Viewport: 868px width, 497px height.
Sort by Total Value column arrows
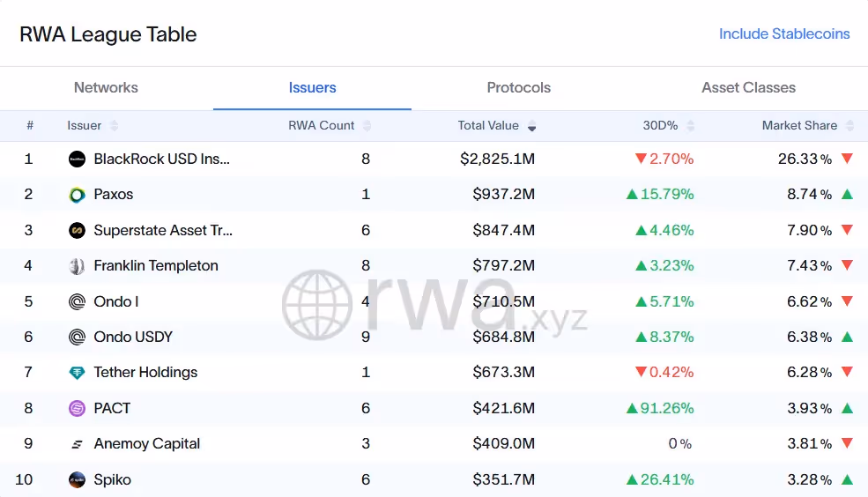(x=531, y=126)
